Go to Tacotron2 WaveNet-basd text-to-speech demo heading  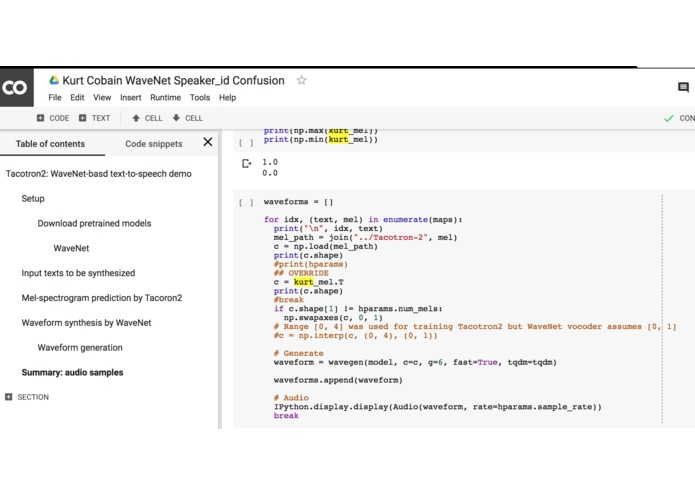(x=98, y=174)
